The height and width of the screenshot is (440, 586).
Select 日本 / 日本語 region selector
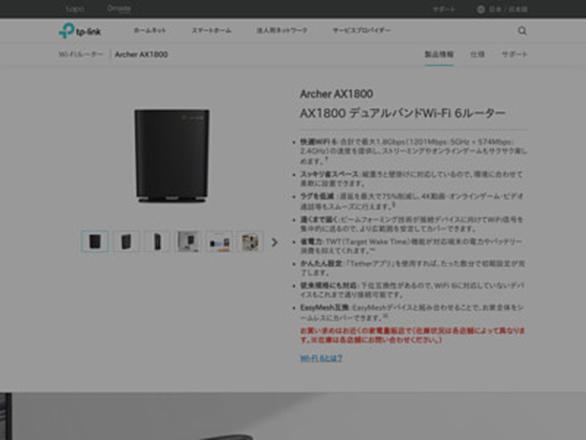(508, 9)
